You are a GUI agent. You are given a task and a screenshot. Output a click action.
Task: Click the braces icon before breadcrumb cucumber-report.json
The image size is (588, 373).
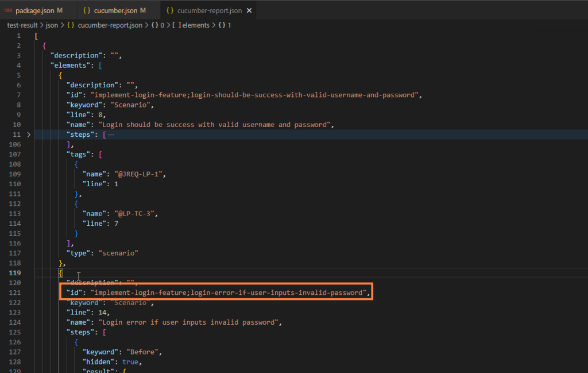[x=71, y=25]
